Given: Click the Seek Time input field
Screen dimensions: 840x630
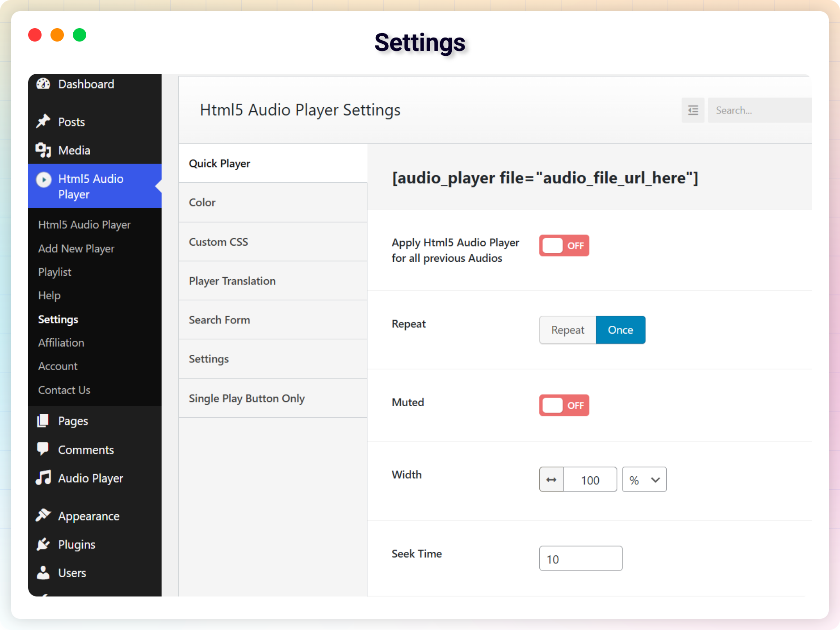Looking at the screenshot, I should tap(581, 559).
